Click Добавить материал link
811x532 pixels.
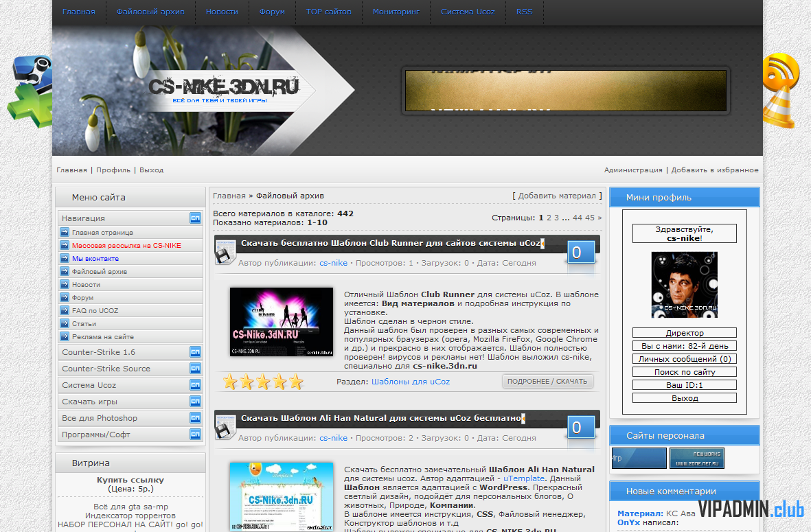pyautogui.click(x=557, y=196)
